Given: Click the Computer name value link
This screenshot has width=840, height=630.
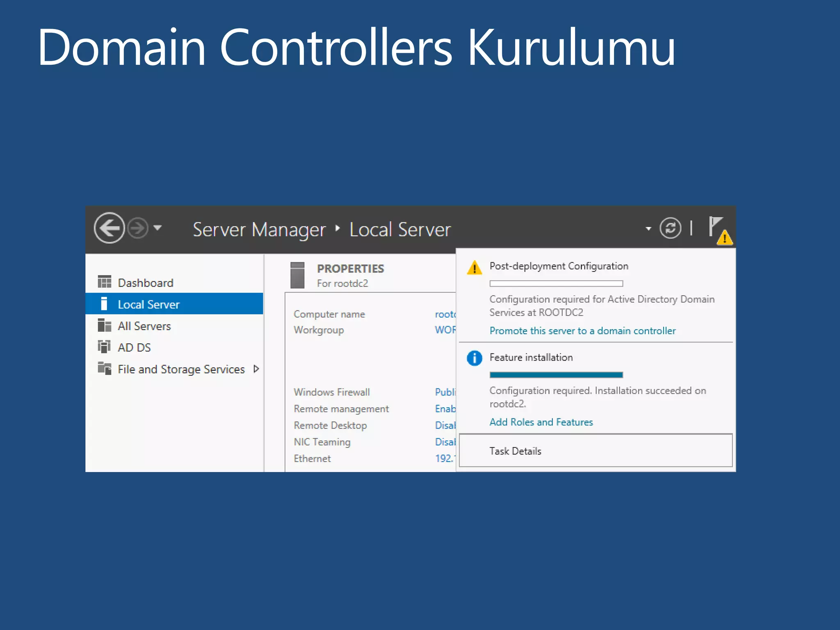Looking at the screenshot, I should click(x=445, y=314).
